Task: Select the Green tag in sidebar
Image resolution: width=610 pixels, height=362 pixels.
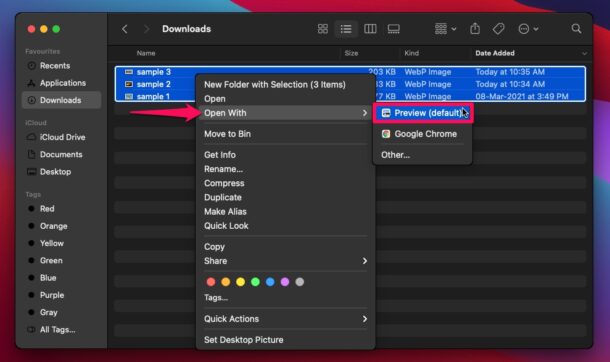Action: click(x=62, y=261)
